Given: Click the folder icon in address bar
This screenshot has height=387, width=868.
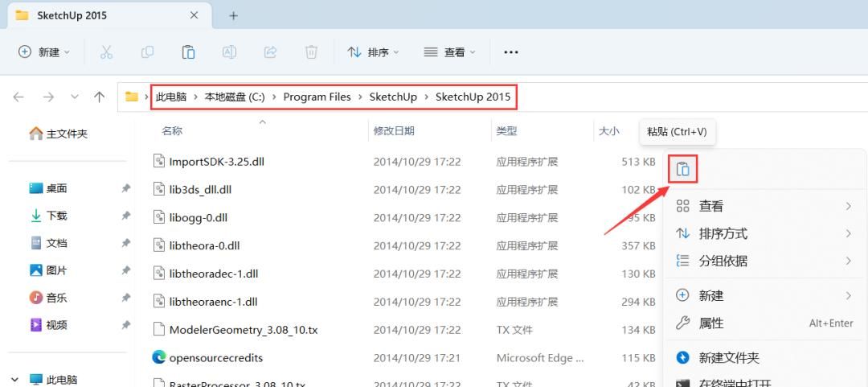Looking at the screenshot, I should click(x=132, y=97).
